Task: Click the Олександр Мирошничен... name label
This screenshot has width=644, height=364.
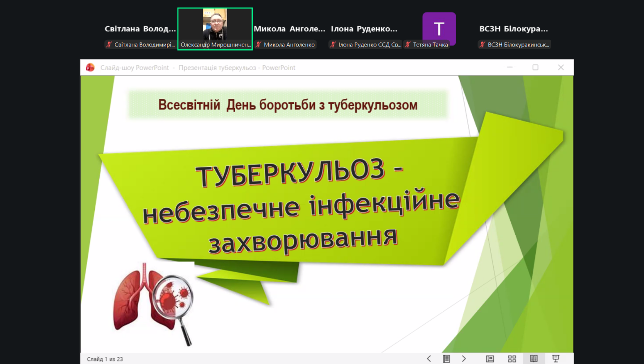Action: [215, 45]
